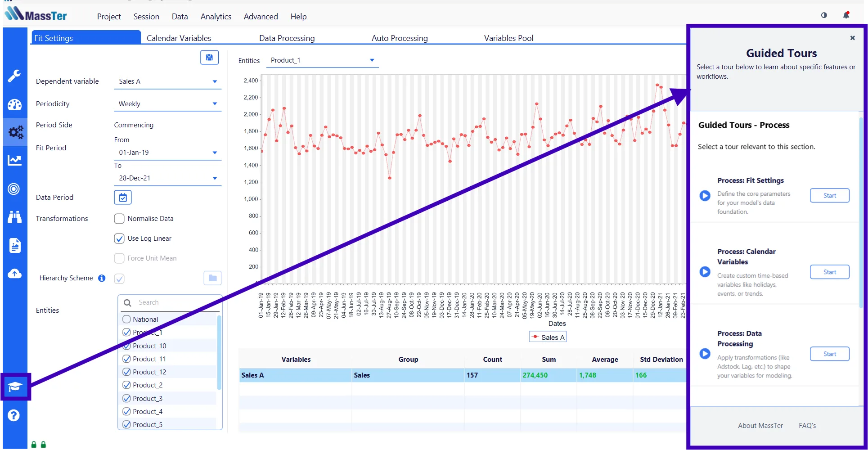
Task: Expand the Dependent variable Sales A dropdown
Action: pyautogui.click(x=167, y=81)
